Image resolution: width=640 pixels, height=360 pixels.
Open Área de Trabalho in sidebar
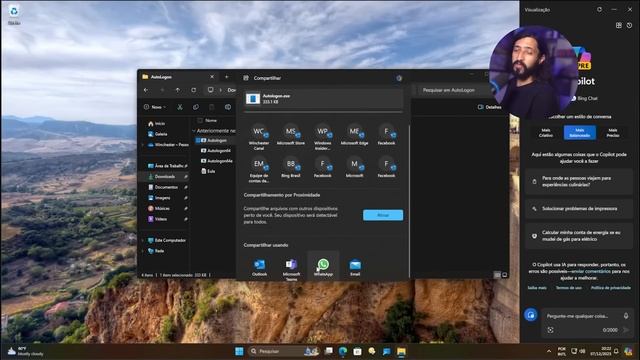pos(168,166)
